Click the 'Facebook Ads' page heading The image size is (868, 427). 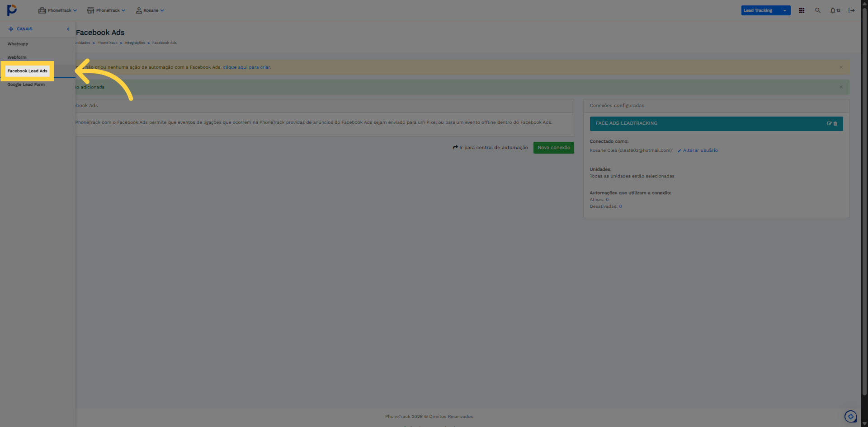click(x=100, y=33)
